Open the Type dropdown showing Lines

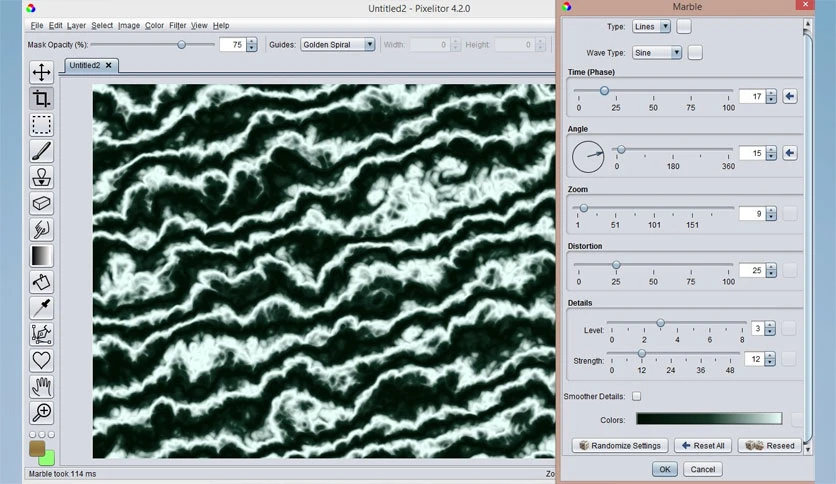point(651,26)
